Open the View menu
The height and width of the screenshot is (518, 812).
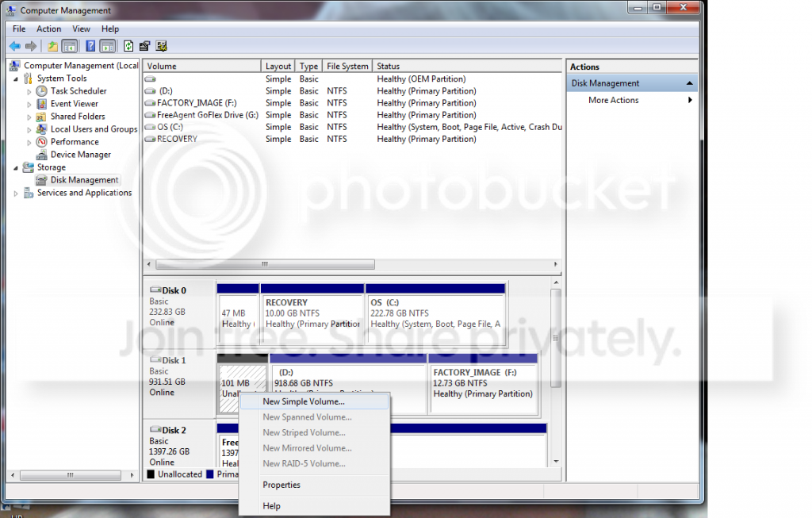coord(82,29)
